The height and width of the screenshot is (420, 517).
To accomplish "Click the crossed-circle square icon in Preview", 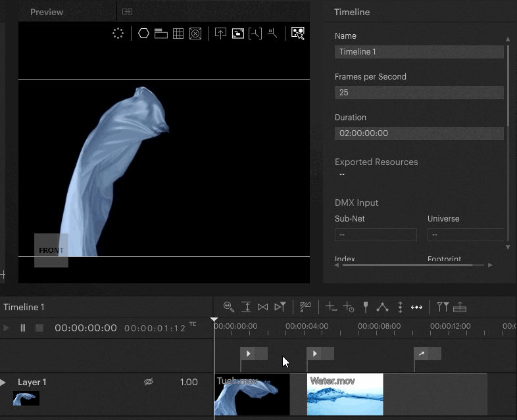I will click(195, 34).
